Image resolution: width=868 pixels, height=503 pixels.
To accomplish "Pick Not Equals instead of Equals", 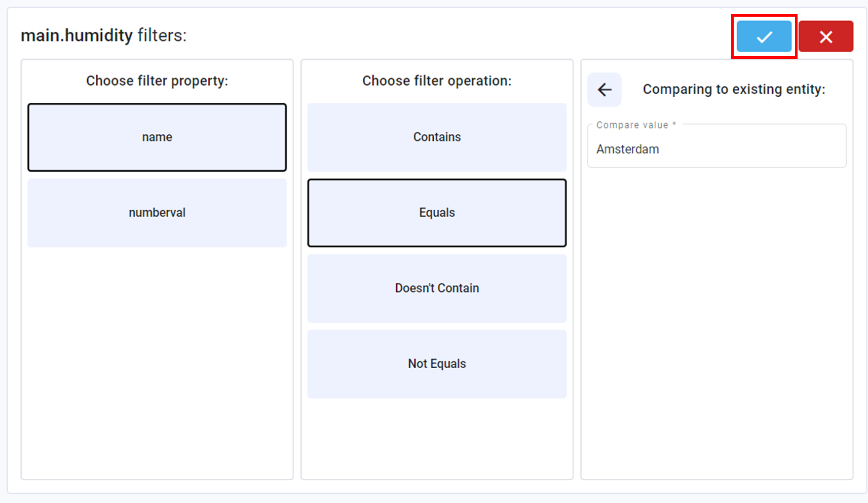I will [436, 363].
